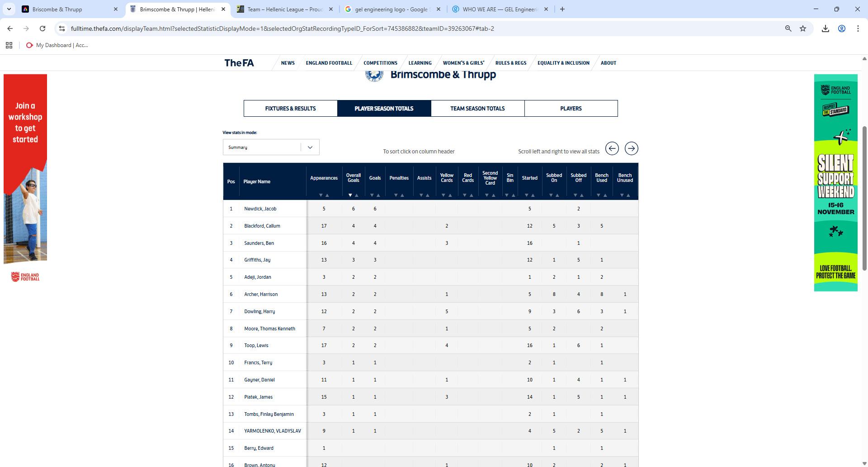Screen dimensions: 868x467
Task: Open the My Dashboard bookmark
Action: [57, 45]
